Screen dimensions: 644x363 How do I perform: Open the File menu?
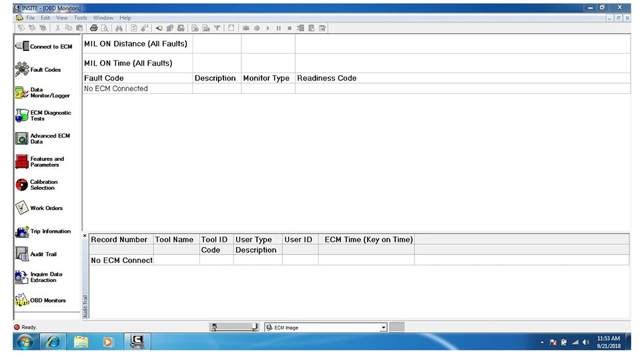coord(30,17)
